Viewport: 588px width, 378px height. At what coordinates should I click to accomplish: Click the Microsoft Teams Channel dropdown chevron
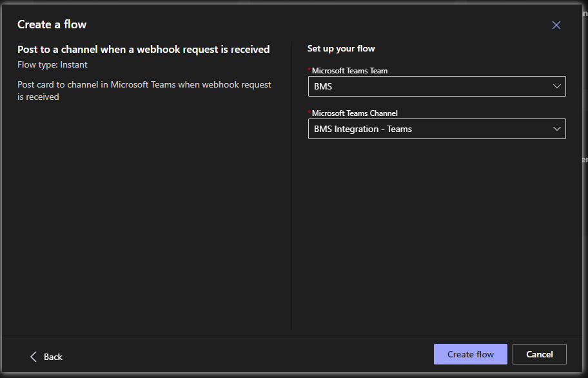556,129
